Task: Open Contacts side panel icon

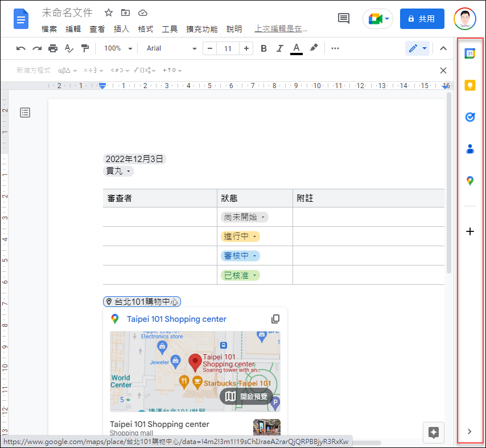Action: 469,149
